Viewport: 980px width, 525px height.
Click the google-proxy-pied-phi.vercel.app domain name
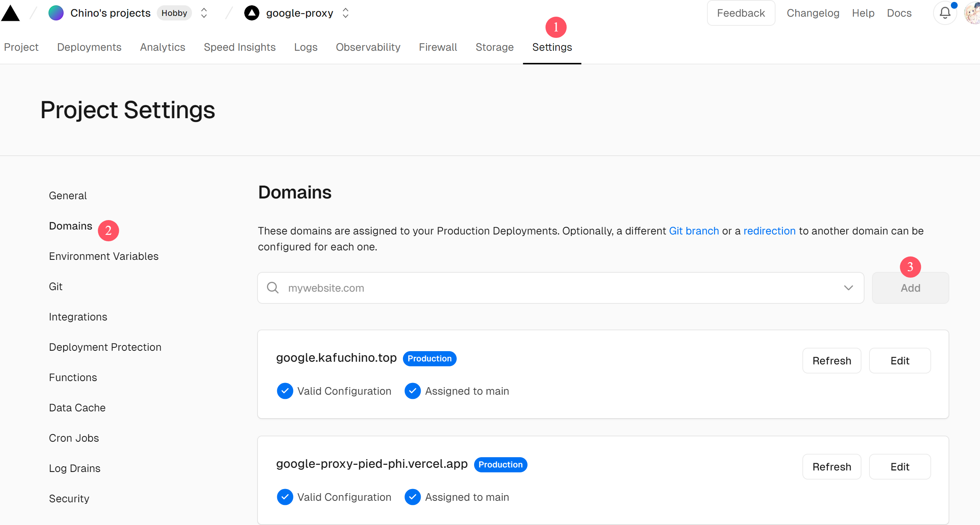[372, 464]
